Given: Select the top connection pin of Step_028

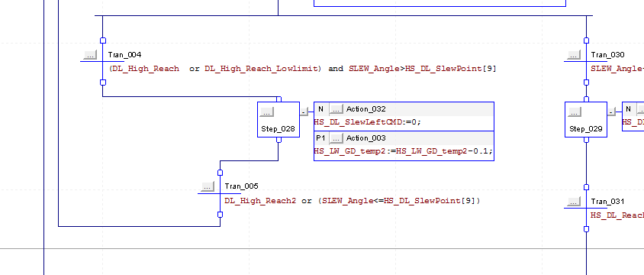Looking at the screenshot, I should coord(279,99).
